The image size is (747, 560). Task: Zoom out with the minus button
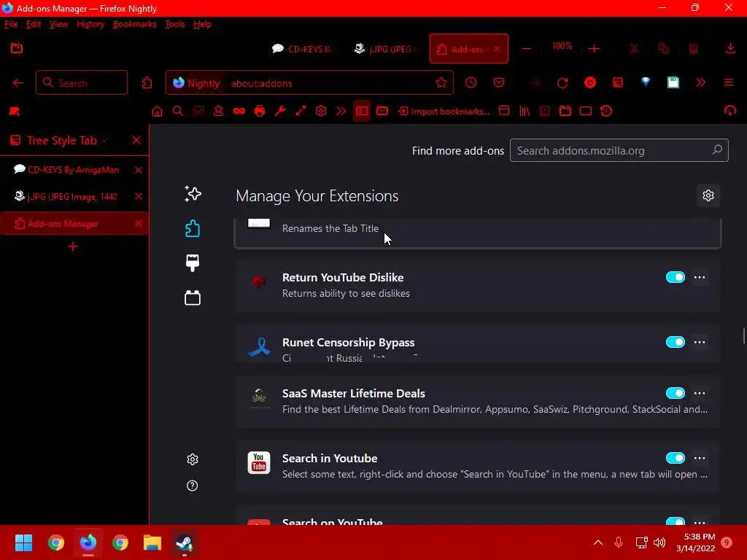[527, 49]
